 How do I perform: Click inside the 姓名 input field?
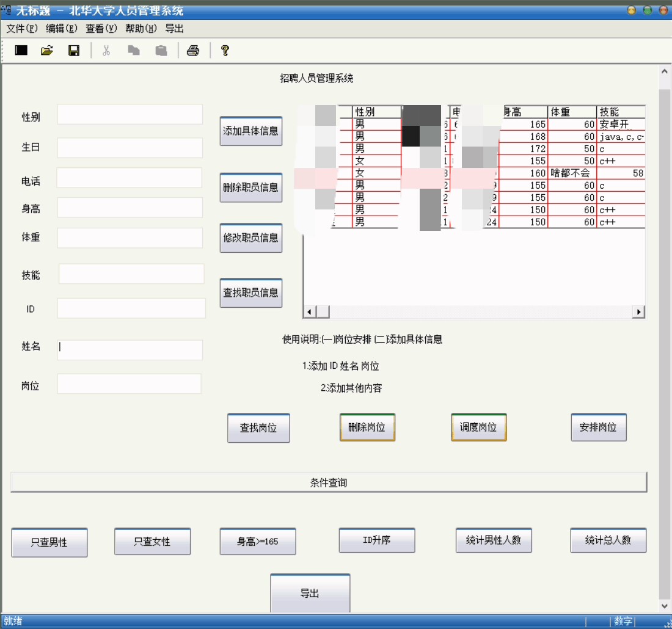coord(130,349)
